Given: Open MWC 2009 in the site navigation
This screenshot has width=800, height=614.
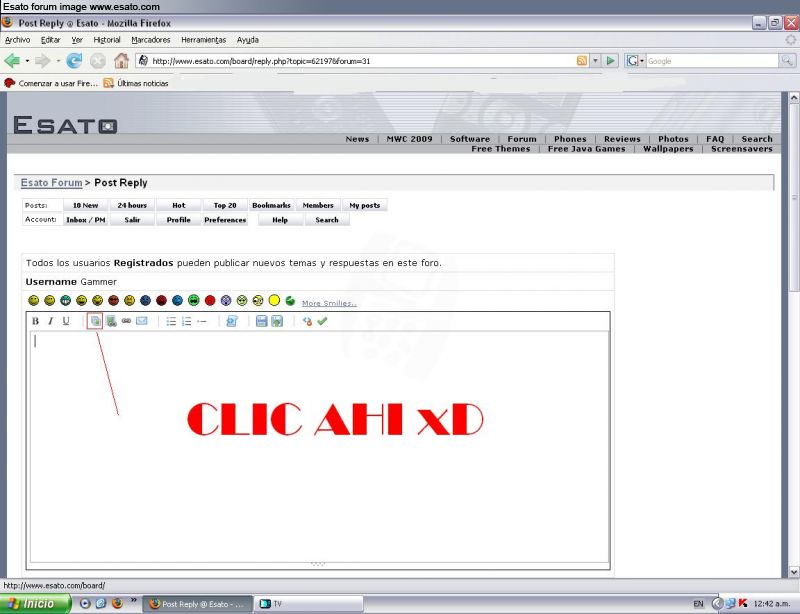Looking at the screenshot, I should pos(409,139).
